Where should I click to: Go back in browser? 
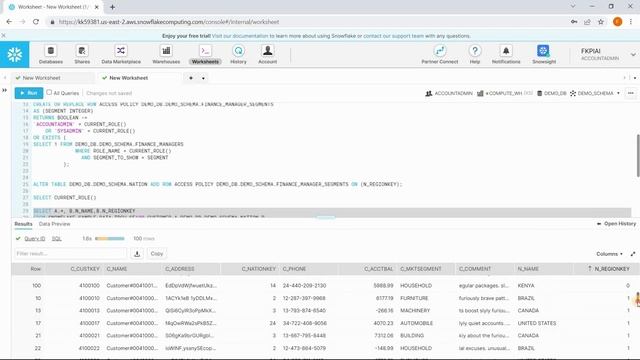pos(9,22)
